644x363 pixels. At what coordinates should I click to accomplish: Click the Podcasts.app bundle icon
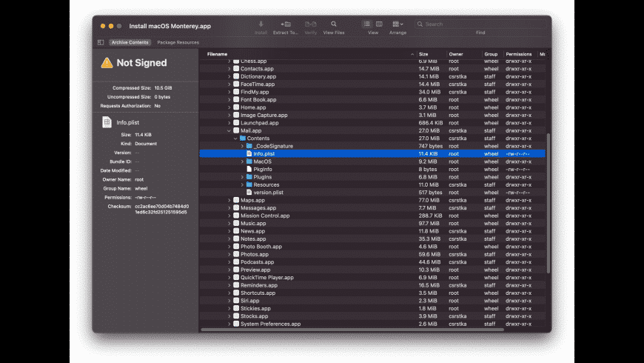(x=236, y=262)
